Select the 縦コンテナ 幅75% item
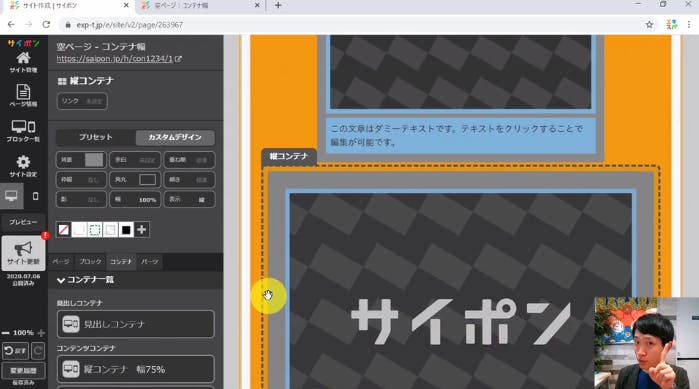Image resolution: width=699 pixels, height=389 pixels. coord(136,369)
